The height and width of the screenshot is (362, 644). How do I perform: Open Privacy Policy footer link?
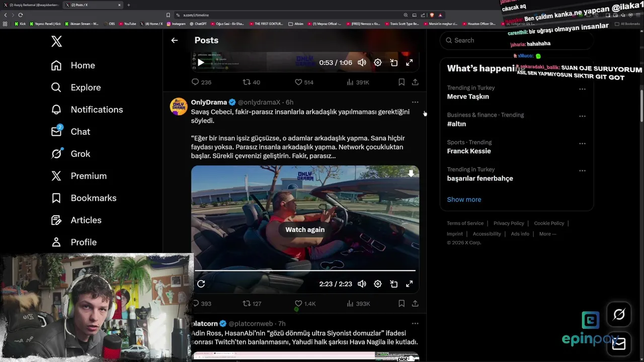(509, 223)
